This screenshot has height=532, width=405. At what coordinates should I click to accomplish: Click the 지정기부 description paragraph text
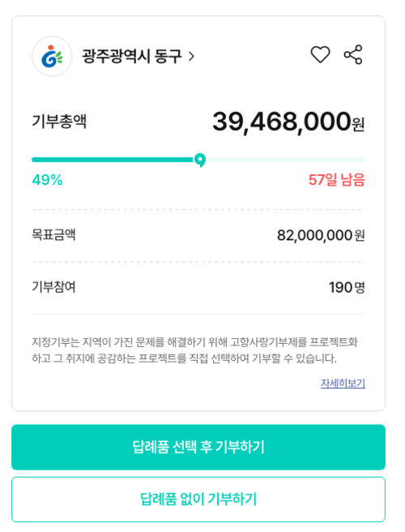tap(195, 350)
